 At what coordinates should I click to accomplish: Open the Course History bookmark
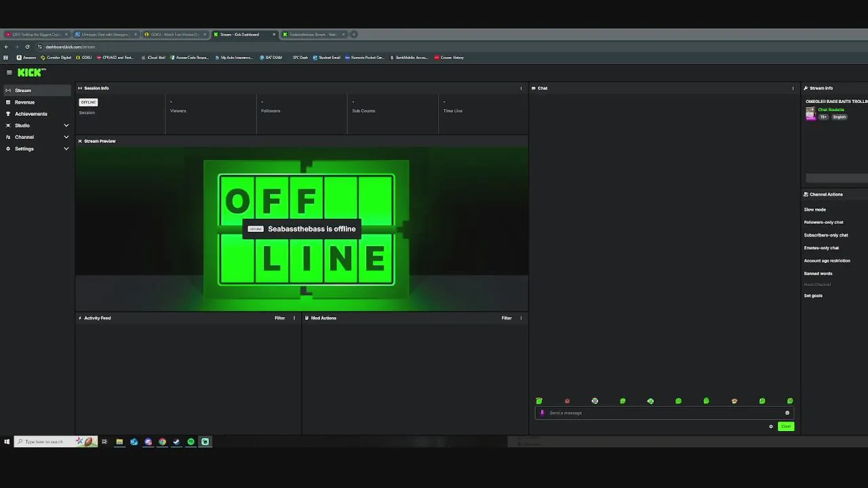click(449, 58)
